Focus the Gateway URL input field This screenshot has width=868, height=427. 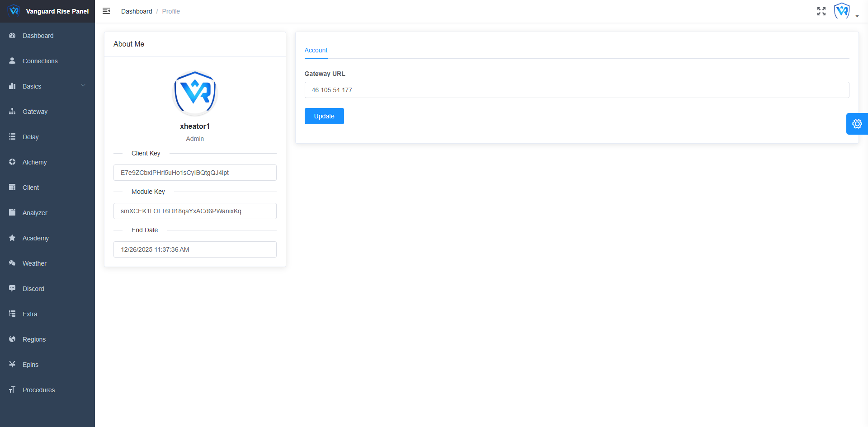point(576,90)
